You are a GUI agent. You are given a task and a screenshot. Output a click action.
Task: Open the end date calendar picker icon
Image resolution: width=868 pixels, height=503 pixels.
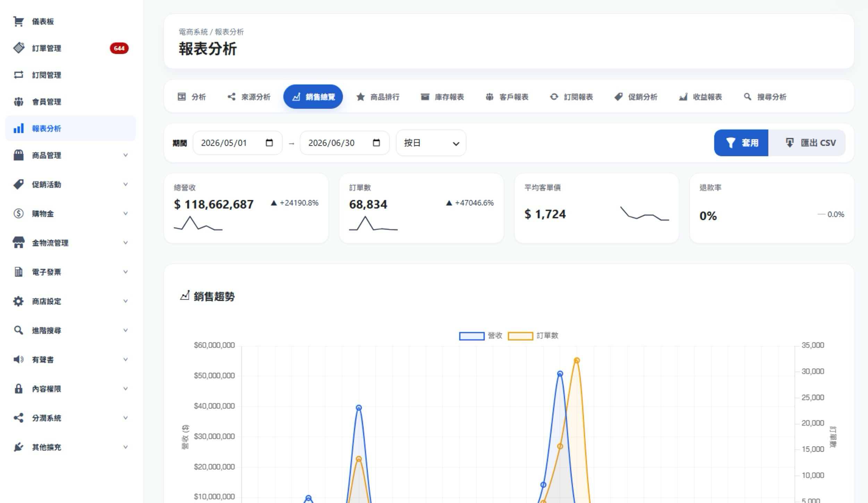pyautogui.click(x=376, y=143)
